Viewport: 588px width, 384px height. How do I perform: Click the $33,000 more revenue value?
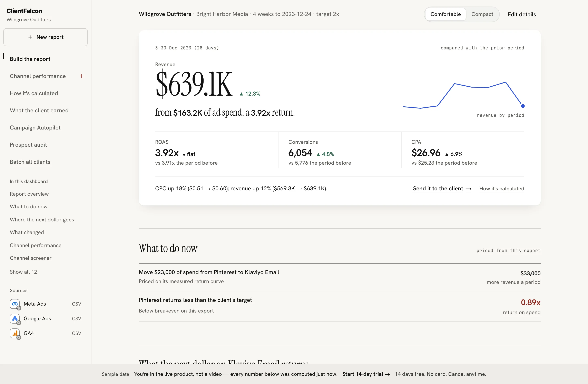(530, 273)
